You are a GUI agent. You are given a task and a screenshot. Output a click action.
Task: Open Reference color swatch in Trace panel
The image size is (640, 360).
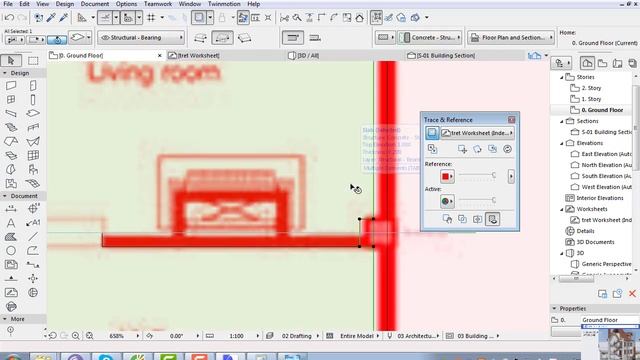point(447,176)
